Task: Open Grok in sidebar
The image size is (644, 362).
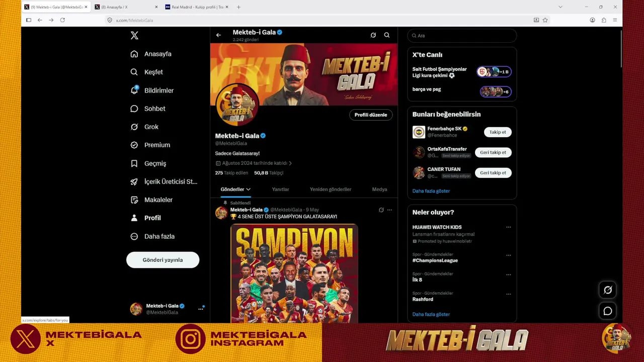Action: pyautogui.click(x=144, y=127)
